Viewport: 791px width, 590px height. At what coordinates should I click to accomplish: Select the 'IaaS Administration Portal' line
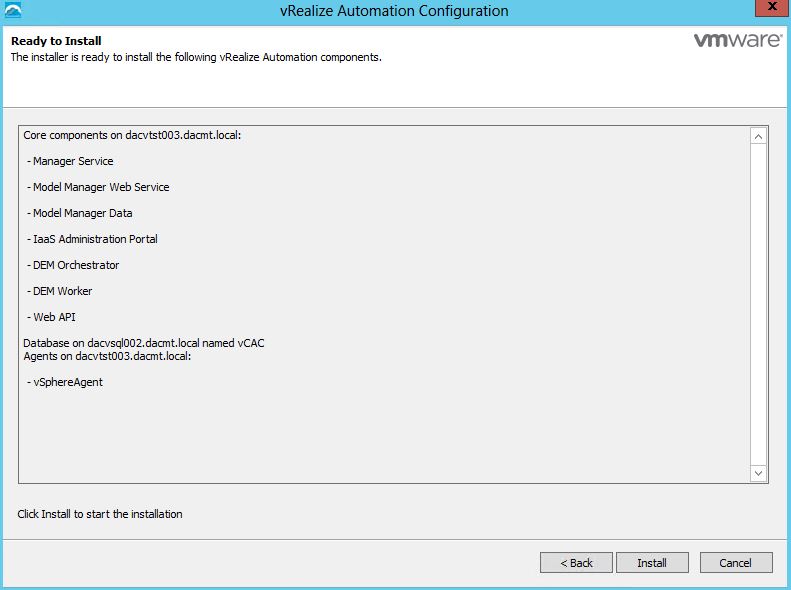pos(92,239)
